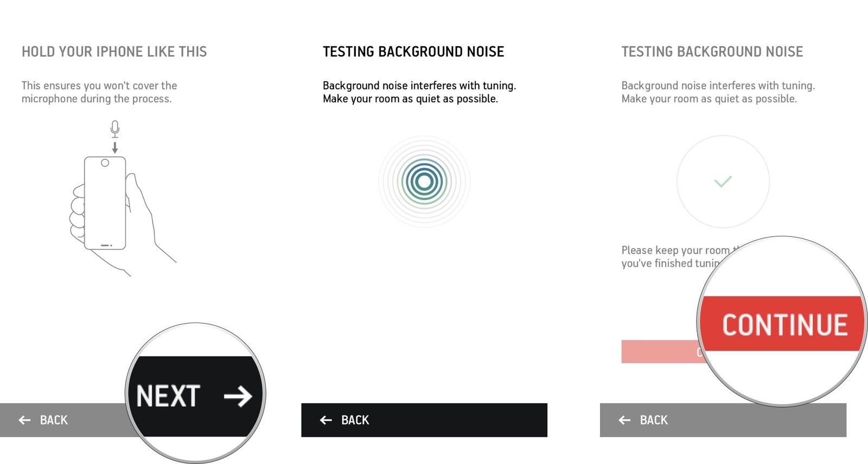Click the gray 'Testing Background Noise' heading

[712, 52]
